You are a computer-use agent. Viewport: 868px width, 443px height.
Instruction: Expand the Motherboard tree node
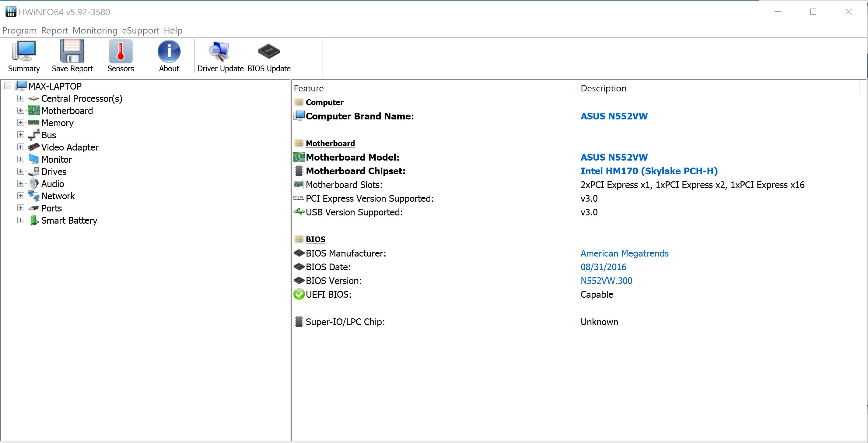[21, 110]
